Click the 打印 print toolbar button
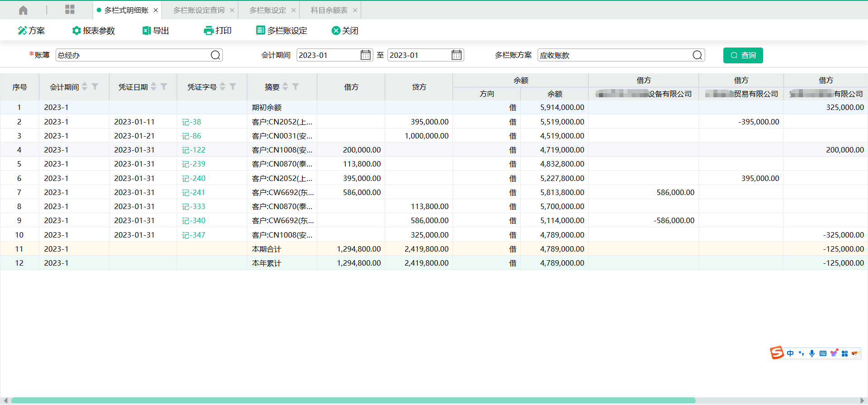868x405 pixels. tap(217, 31)
